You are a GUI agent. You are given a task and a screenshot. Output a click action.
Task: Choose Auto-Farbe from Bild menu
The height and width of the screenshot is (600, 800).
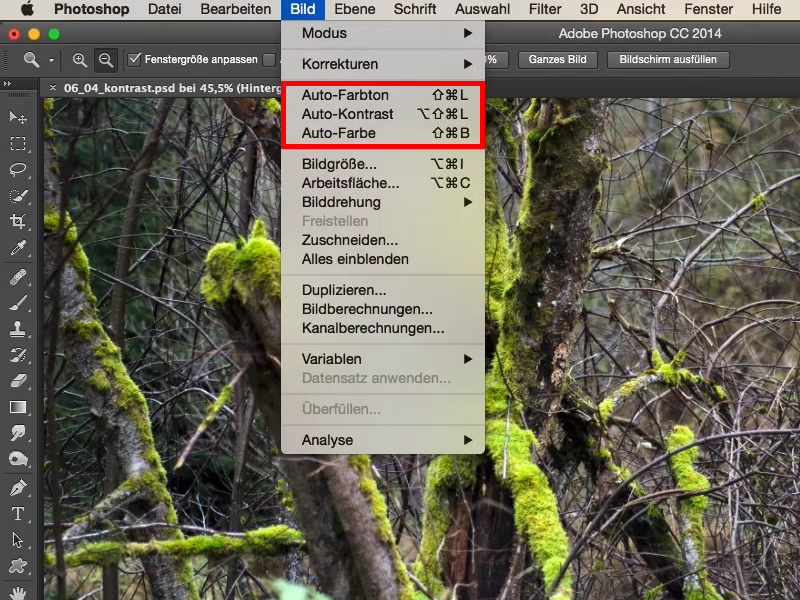pos(383,133)
